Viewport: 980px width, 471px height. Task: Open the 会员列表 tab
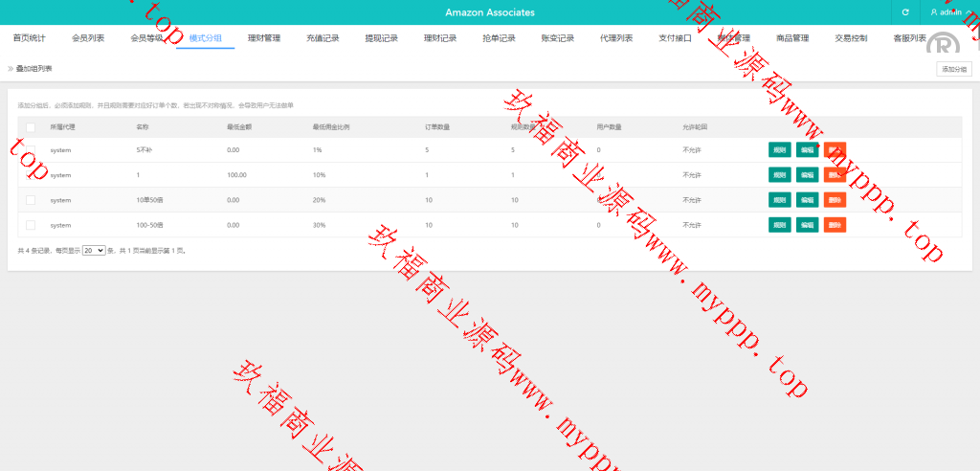[x=88, y=38]
